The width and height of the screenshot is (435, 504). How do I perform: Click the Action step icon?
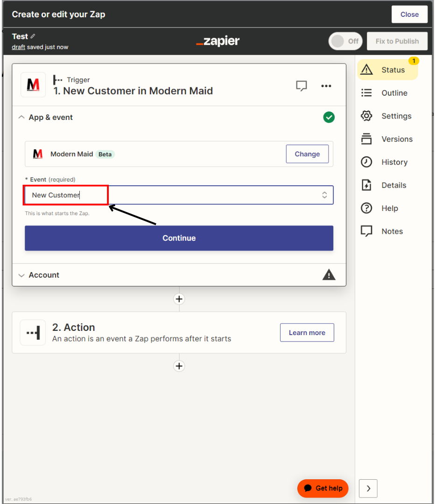33,332
